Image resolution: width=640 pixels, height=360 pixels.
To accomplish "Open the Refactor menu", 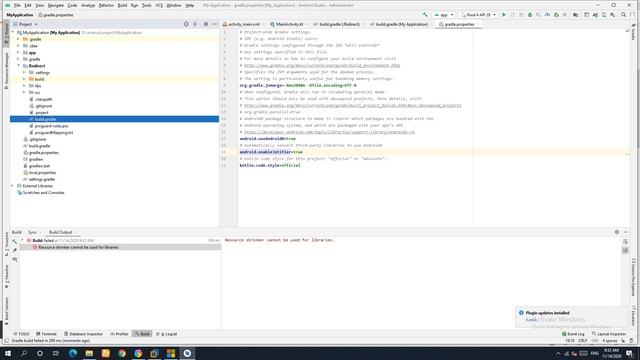I will [x=106, y=5].
